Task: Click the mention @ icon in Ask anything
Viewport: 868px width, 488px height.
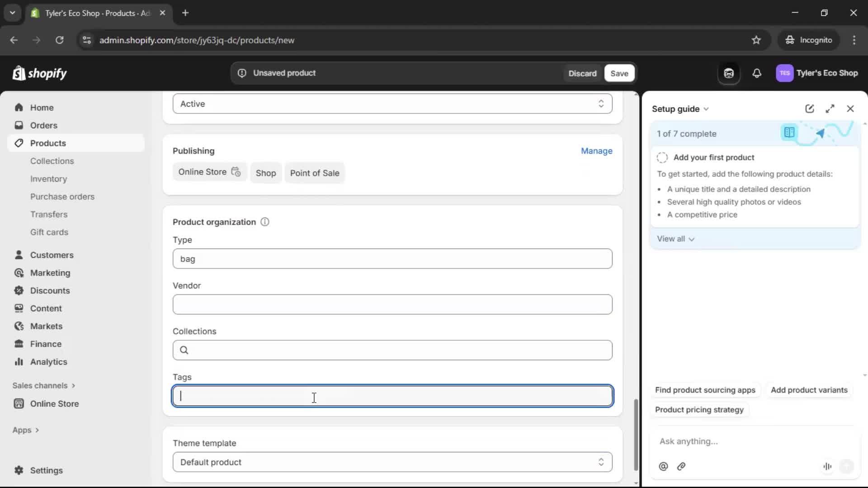Action: coord(663,467)
